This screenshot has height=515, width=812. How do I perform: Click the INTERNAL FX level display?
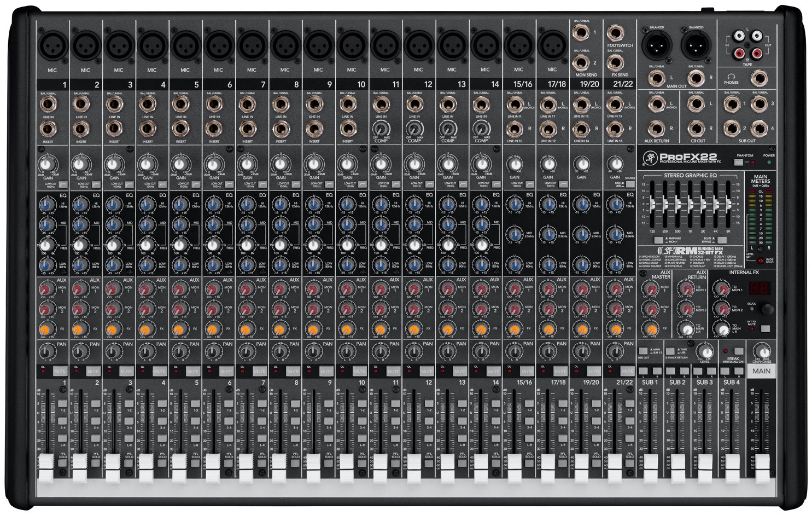click(x=758, y=288)
